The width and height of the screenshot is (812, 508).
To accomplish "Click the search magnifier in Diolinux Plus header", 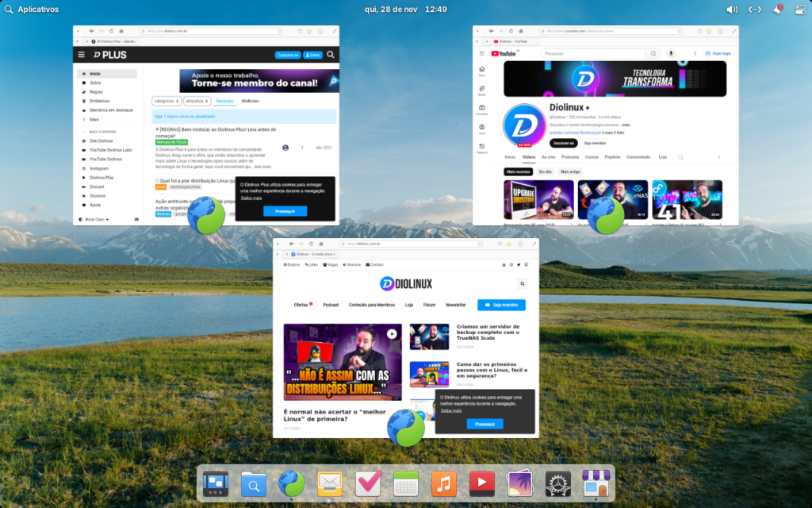I will tap(331, 55).
